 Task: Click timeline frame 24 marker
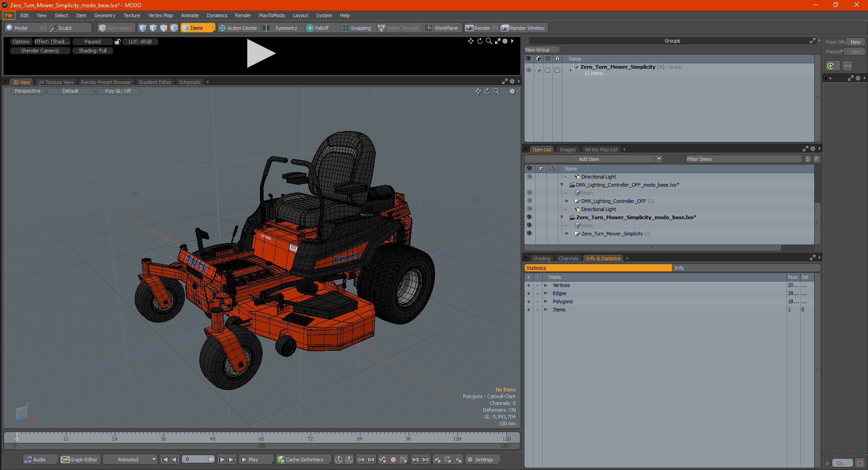(x=114, y=438)
